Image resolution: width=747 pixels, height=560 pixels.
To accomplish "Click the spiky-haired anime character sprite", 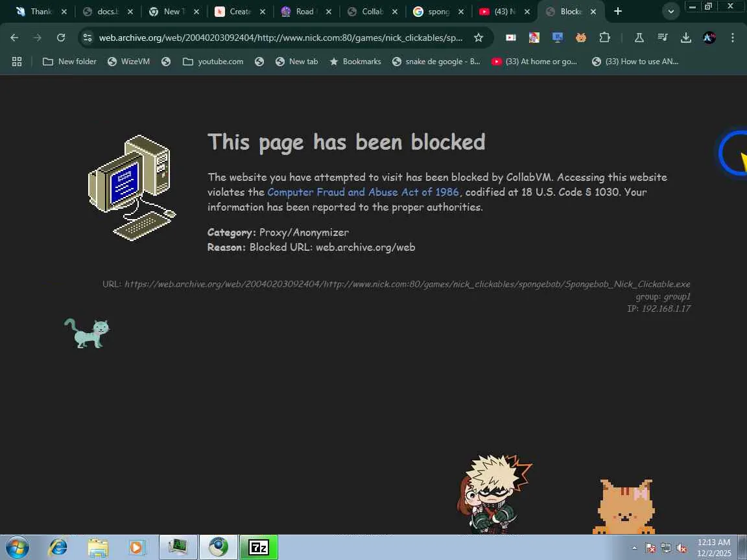I will coord(493,494).
